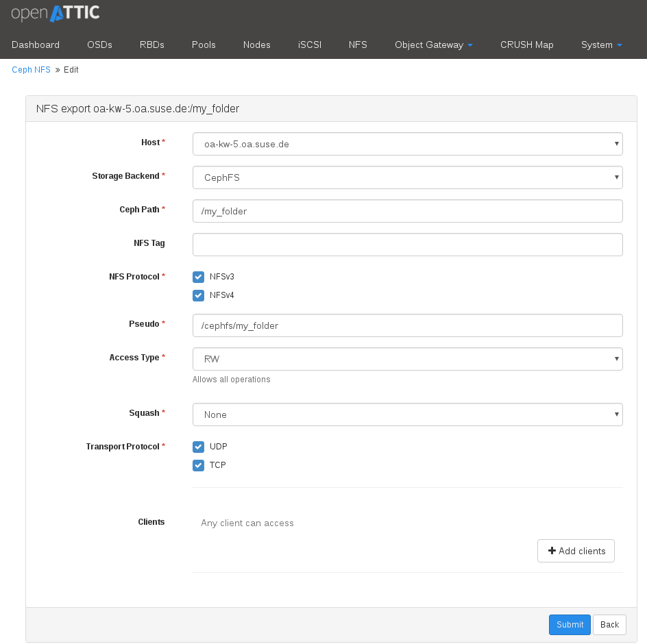Toggle the NFSv4 protocol checkbox
The image size is (647, 644).
pyautogui.click(x=199, y=295)
